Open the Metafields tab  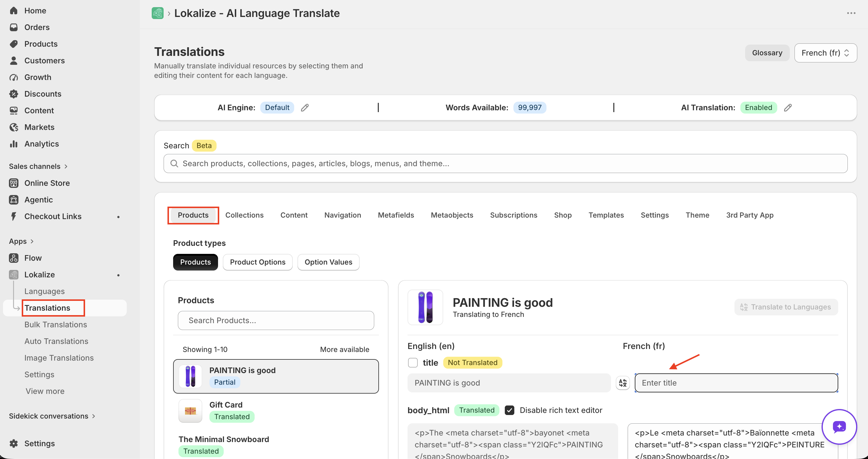click(396, 215)
